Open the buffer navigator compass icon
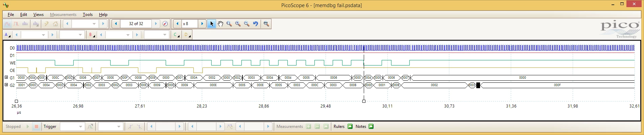The image size is (644, 135). point(165,24)
